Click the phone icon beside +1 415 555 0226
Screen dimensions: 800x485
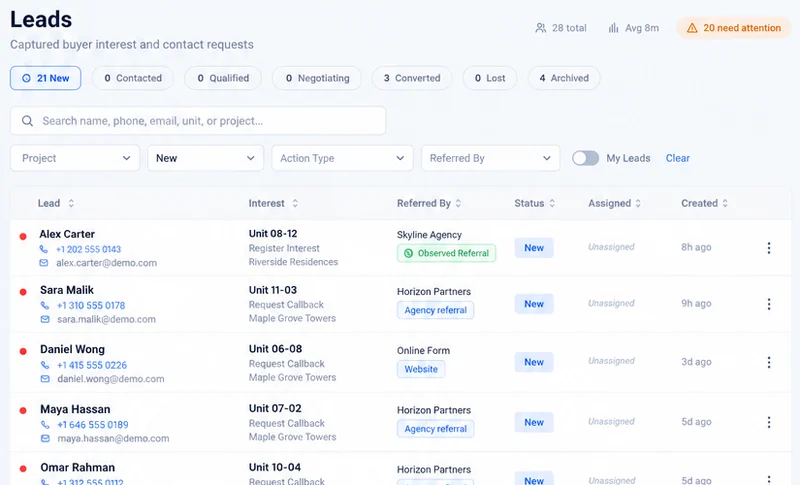pyautogui.click(x=45, y=365)
